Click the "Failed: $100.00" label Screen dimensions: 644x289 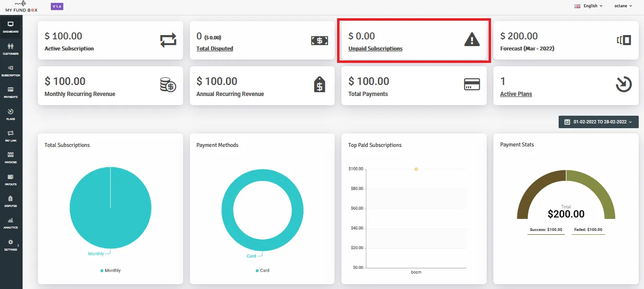(588, 230)
